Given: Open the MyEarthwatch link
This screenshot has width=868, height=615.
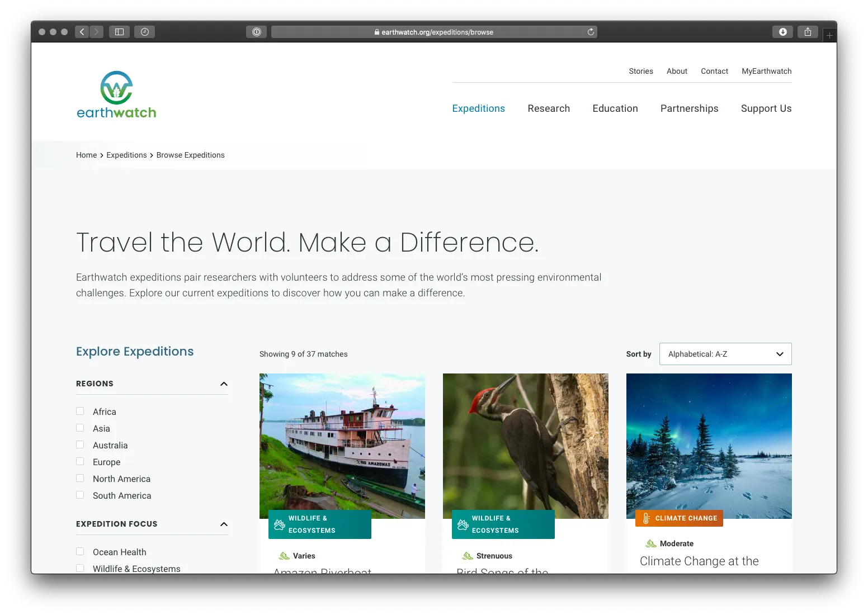Looking at the screenshot, I should coord(766,71).
